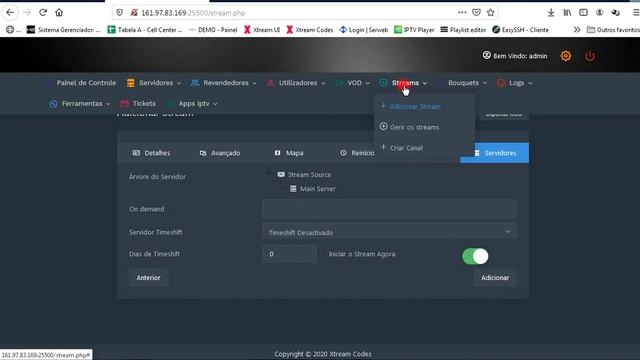The image size is (640, 360).
Task: Choose Criar Canal from the dropdown
Action: [406, 148]
